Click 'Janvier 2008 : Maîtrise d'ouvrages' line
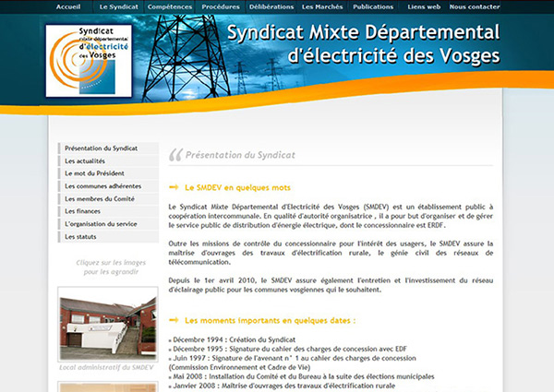554x392 pixels. (x=282, y=386)
